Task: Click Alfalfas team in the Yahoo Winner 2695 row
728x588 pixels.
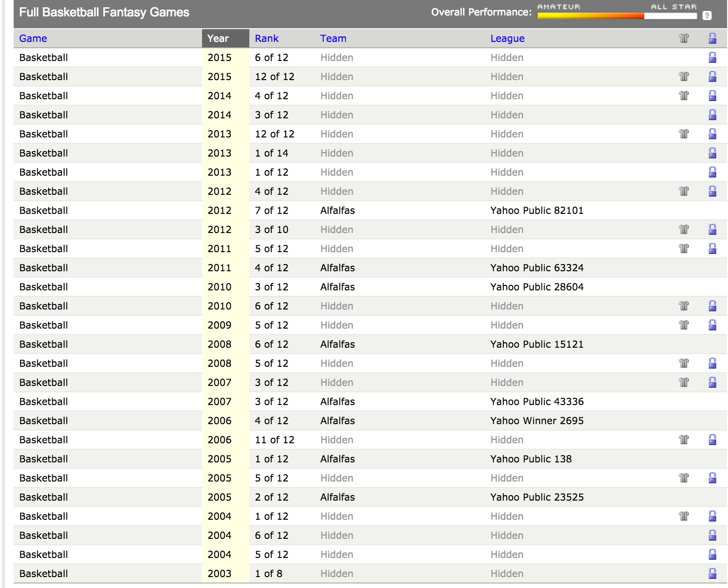Action: click(x=338, y=421)
